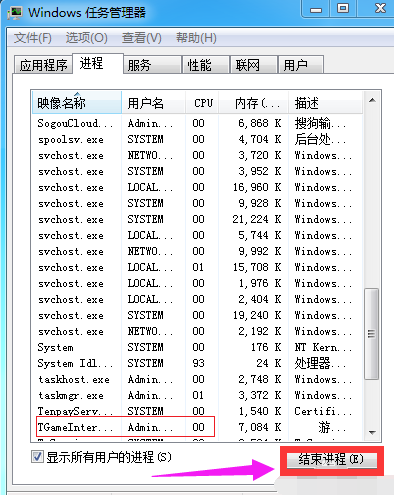Select the System Idl... process row
The height and width of the screenshot is (498, 394).
[x=197, y=363]
